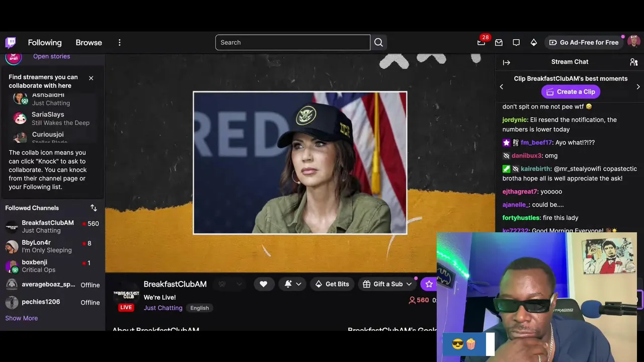Open the user profile avatar menu
Image resolution: width=644 pixels, height=362 pixels.
click(633, 42)
